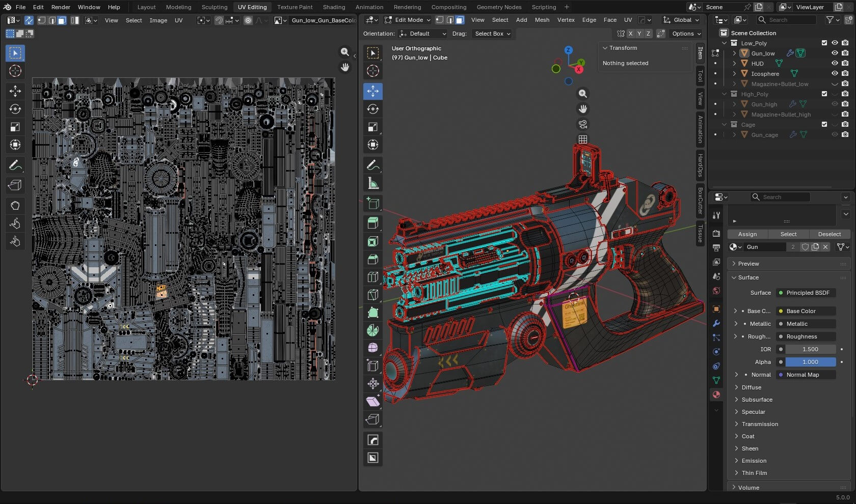Select the Shear tool
The width and height of the screenshot is (856, 504).
pos(373,402)
